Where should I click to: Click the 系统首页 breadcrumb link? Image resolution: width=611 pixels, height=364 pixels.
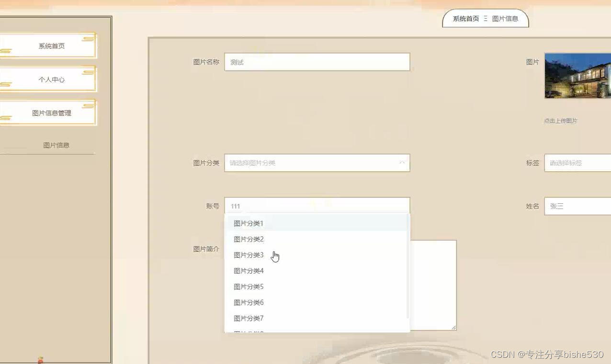pyautogui.click(x=466, y=19)
